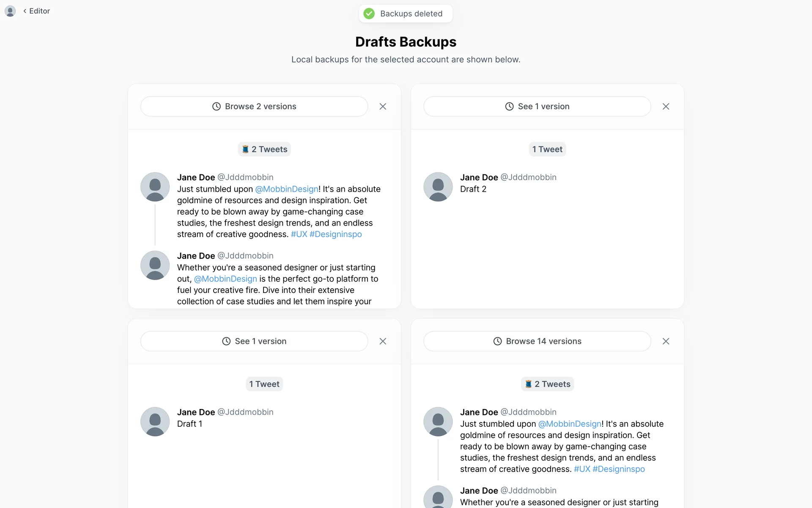Click See 1 version for Draft 2
The width and height of the screenshot is (812, 508).
pos(537,106)
